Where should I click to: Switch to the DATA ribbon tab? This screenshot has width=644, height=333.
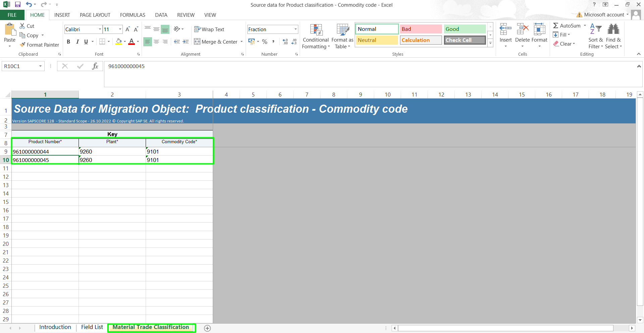(x=161, y=15)
